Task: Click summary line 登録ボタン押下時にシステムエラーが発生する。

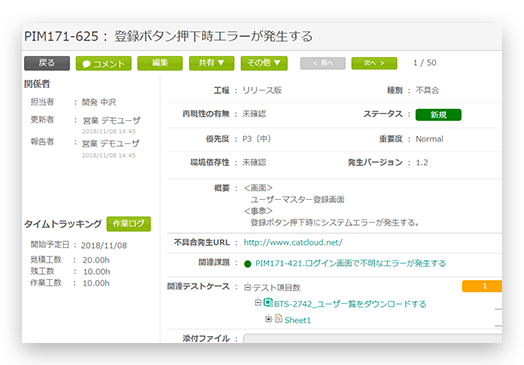Action: pyautogui.click(x=335, y=222)
